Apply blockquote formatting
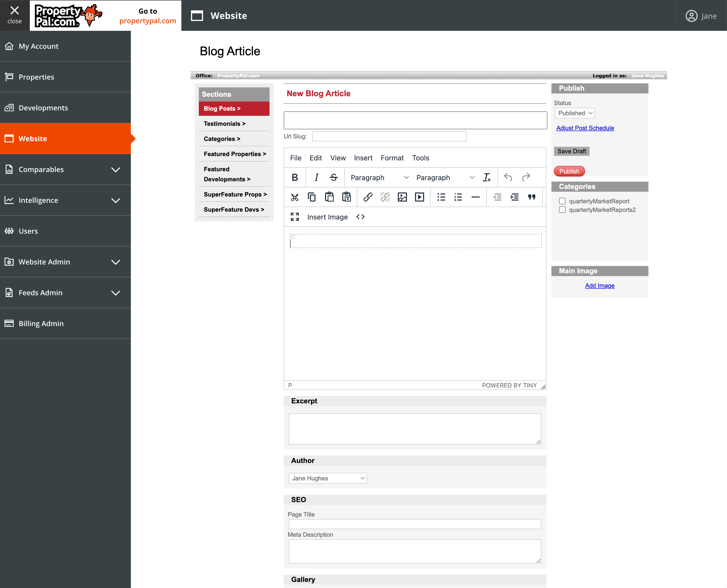This screenshot has height=588, width=727. [532, 197]
